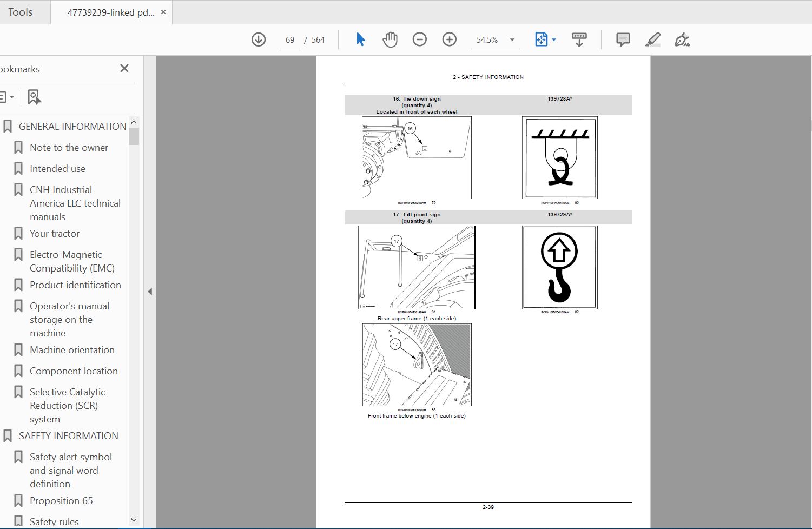Click the bookmarks panel scrollbar thumb
Image resolution: width=812 pixels, height=529 pixels.
tap(134, 136)
